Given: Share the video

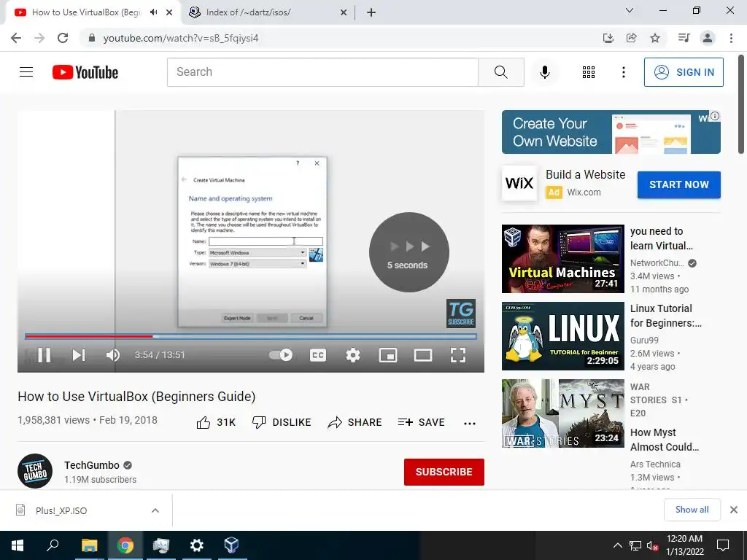Looking at the screenshot, I should coord(355,422).
